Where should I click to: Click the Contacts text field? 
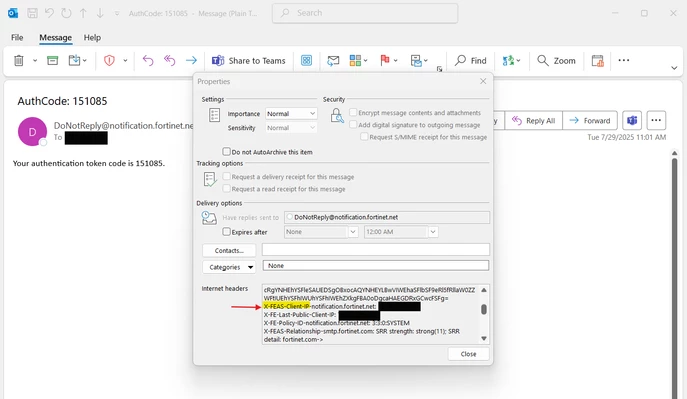(x=375, y=250)
